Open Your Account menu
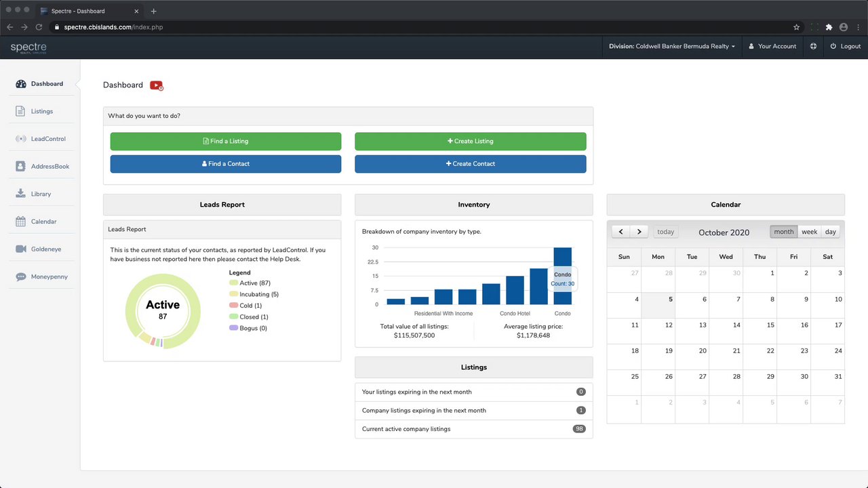The height and width of the screenshot is (488, 868). pos(772,46)
